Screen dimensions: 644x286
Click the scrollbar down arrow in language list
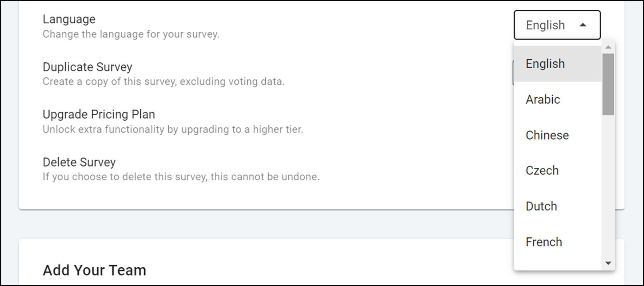pyautogui.click(x=608, y=263)
